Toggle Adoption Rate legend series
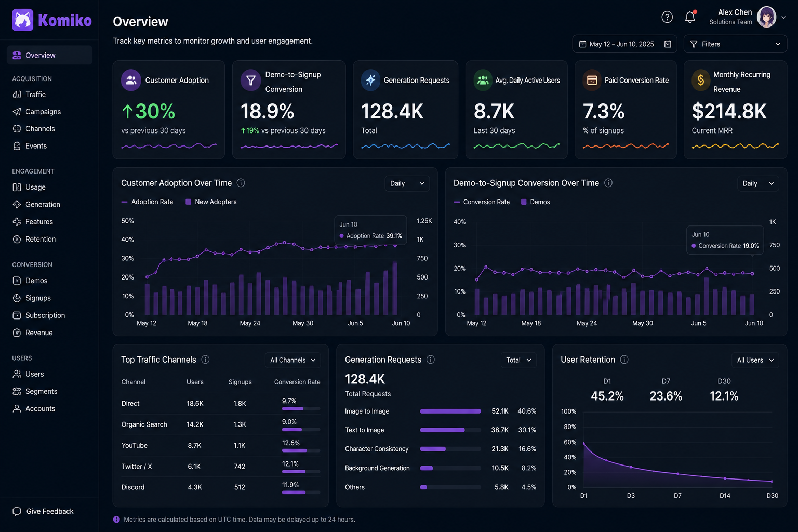 coord(147,202)
